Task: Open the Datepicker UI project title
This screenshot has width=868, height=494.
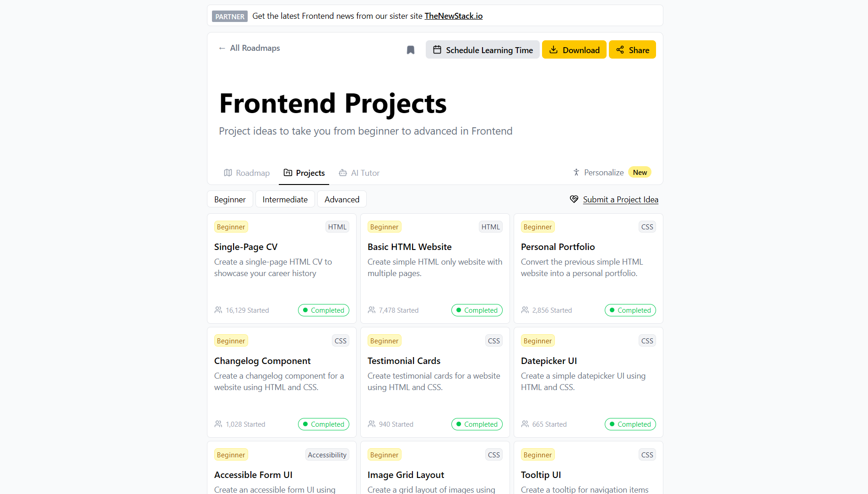Action: click(x=548, y=361)
